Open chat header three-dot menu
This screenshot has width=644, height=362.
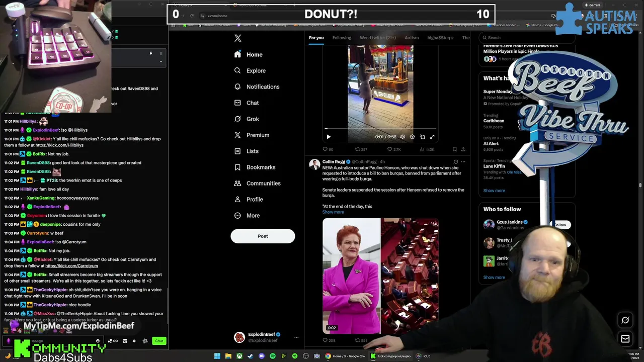[161, 53]
